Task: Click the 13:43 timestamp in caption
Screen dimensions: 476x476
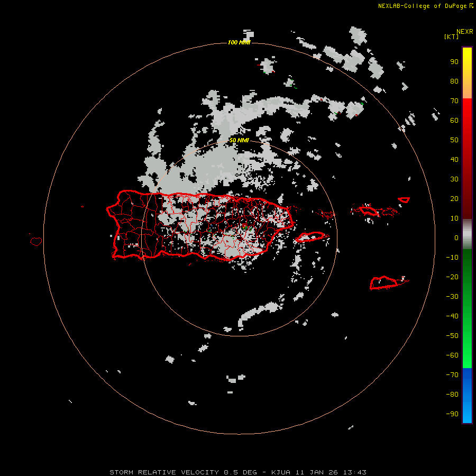Action: pyautogui.click(x=354, y=472)
